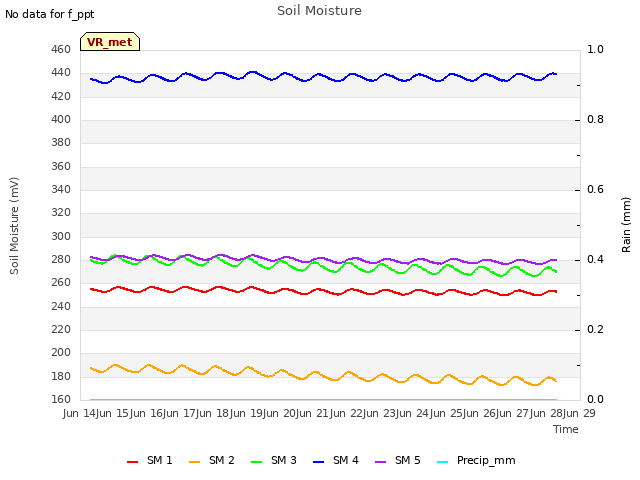Select the SM 5 legend label

(407, 460)
